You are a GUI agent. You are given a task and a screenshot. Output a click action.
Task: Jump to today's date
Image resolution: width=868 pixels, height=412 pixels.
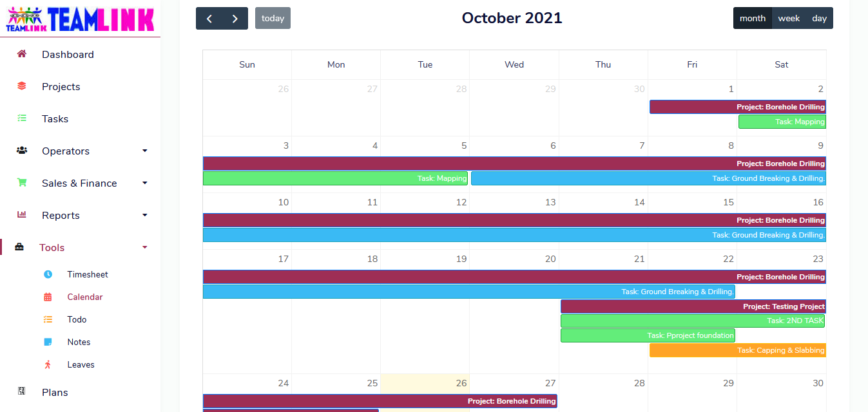click(273, 18)
